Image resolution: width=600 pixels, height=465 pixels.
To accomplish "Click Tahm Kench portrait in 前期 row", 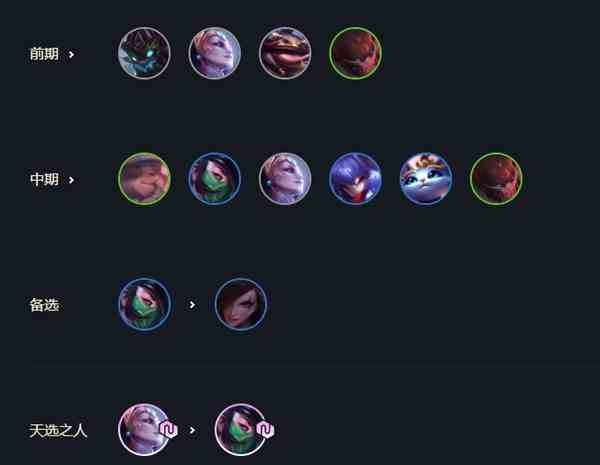I will point(285,53).
